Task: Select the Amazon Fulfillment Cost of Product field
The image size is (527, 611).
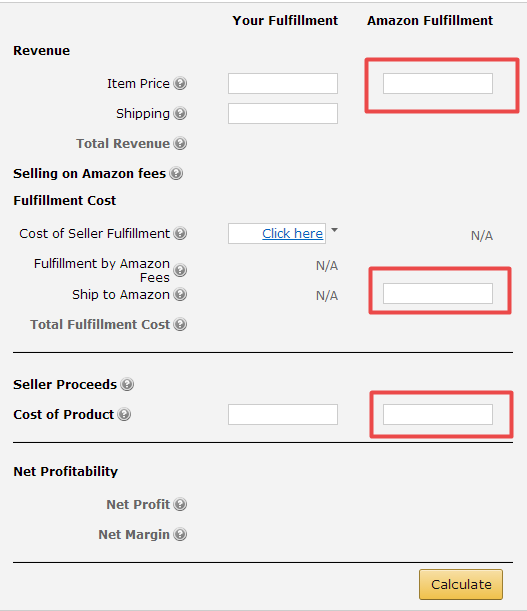Action: [438, 414]
